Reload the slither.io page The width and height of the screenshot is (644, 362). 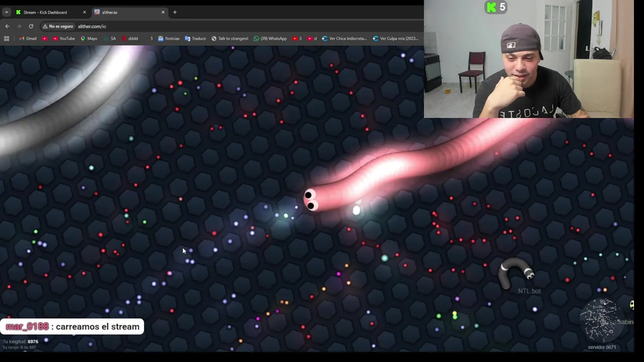coord(31,26)
